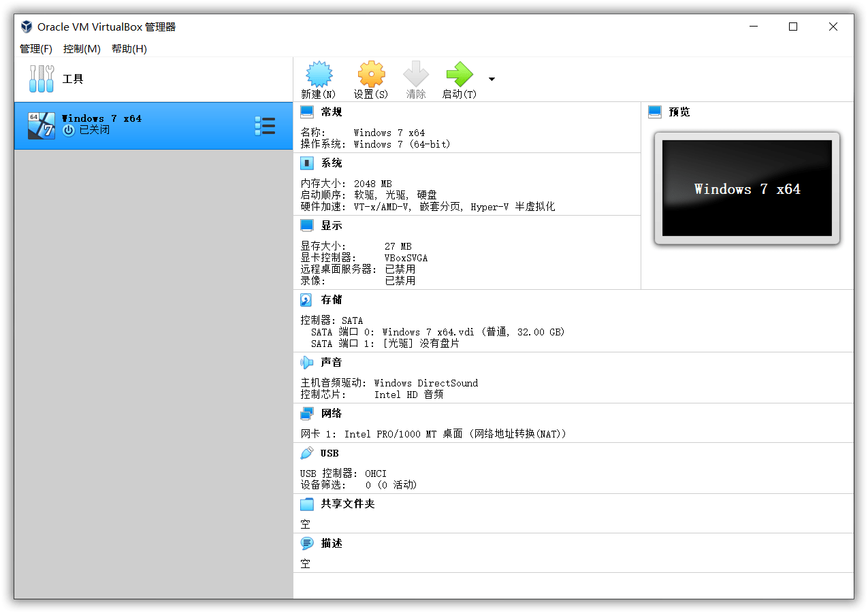The height and width of the screenshot is (613, 868).
Task: Click the 描述 section icon
Action: tap(306, 543)
